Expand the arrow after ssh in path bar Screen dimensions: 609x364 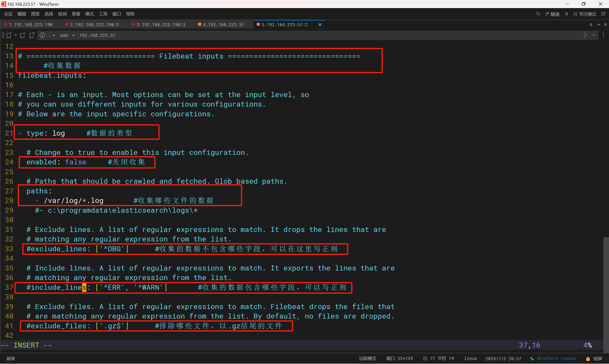click(x=74, y=35)
